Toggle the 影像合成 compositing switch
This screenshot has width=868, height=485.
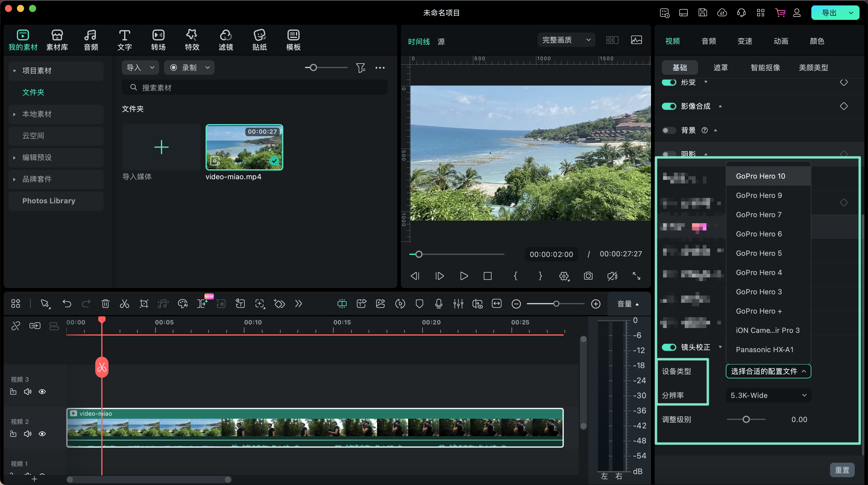tap(669, 106)
